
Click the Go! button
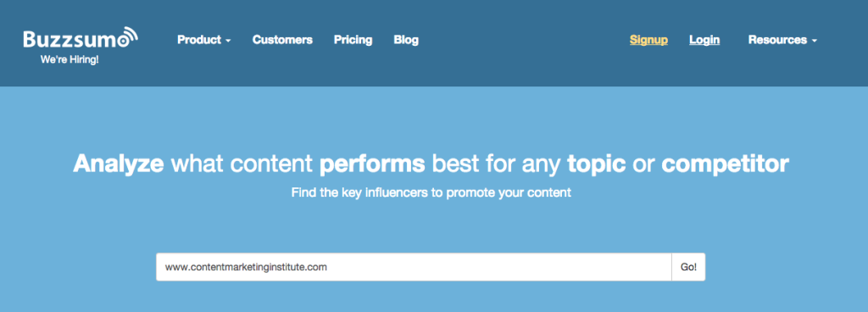[688, 267]
